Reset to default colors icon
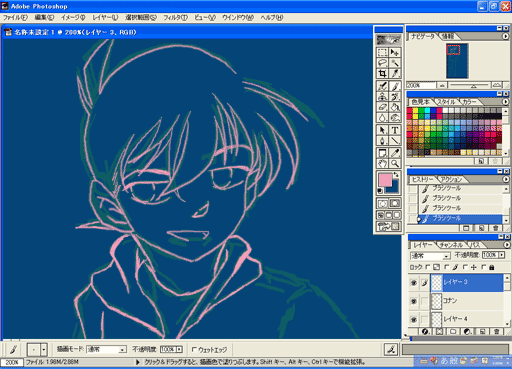Viewport: 512px width, 369px height. 380,191
